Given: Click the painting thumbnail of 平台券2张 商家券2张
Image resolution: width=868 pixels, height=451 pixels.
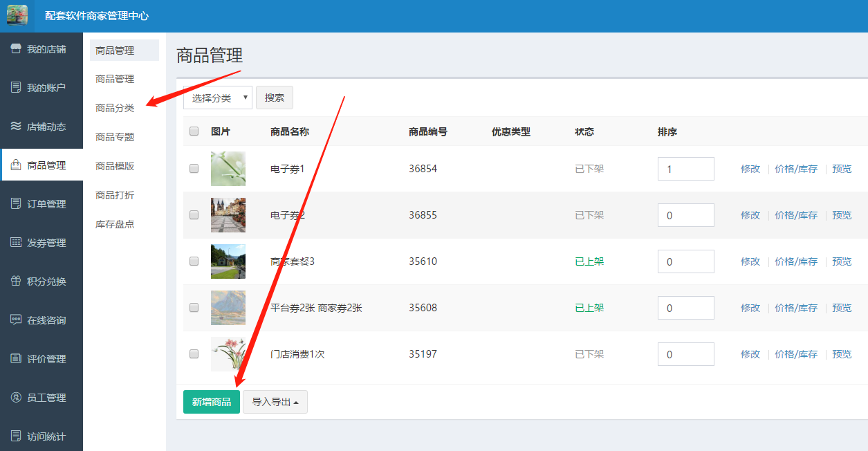Looking at the screenshot, I should (228, 308).
